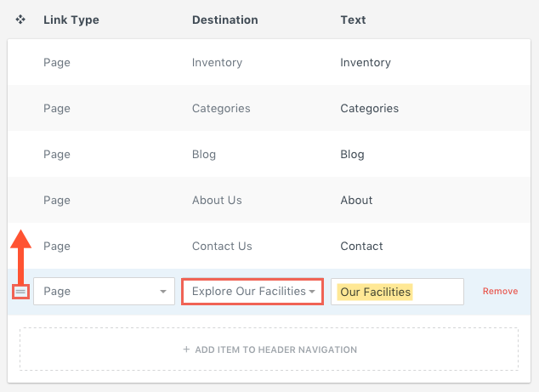
Task: Grab the drag handle on the Our Facilities row
Action: (20, 292)
